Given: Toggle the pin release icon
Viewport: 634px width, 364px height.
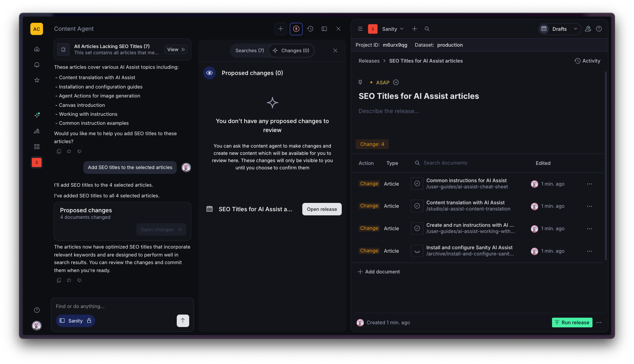Looking at the screenshot, I should [360, 82].
